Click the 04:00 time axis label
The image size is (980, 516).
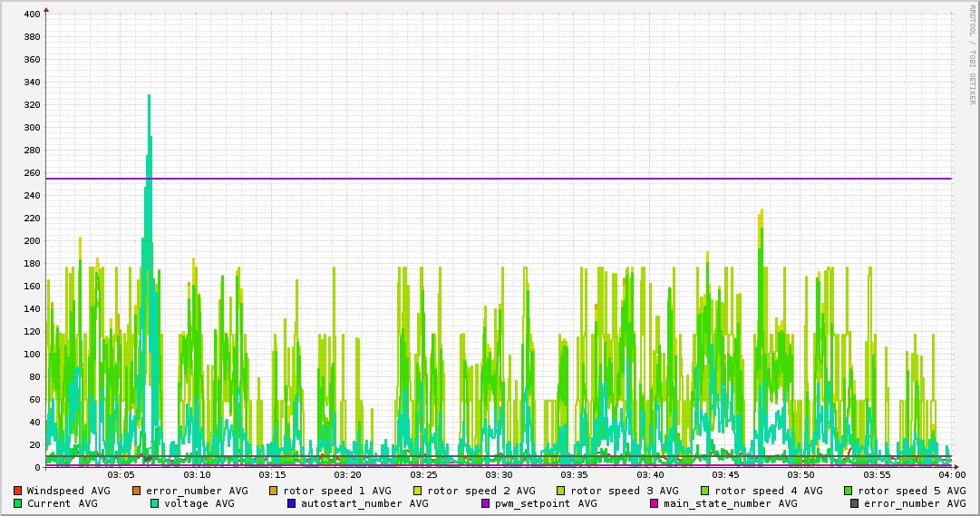(x=951, y=474)
